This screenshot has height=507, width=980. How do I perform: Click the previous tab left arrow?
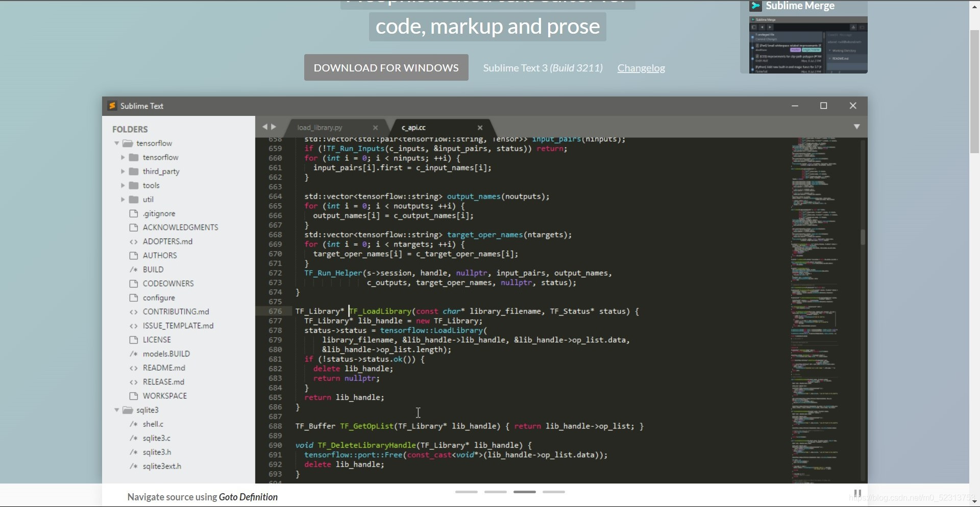(265, 127)
